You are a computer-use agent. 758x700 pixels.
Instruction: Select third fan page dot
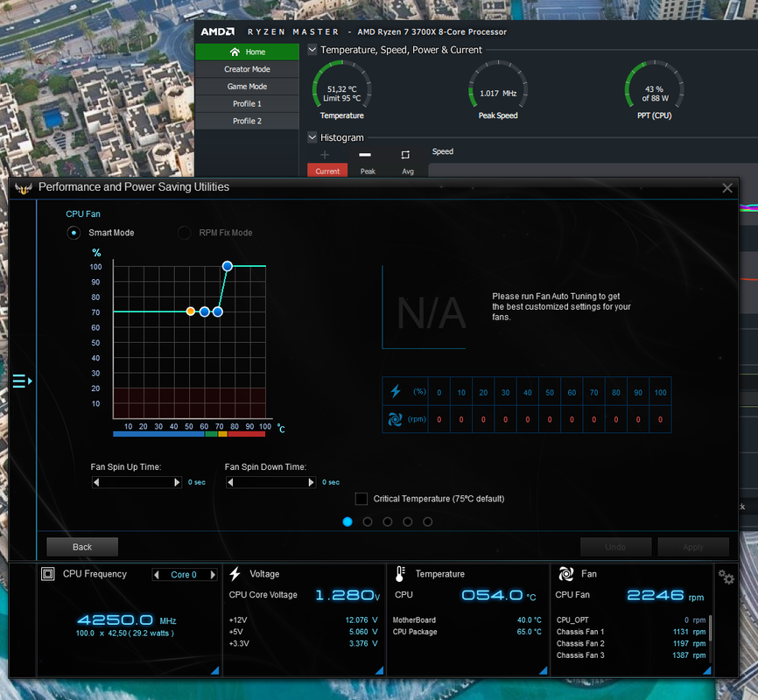tap(388, 521)
